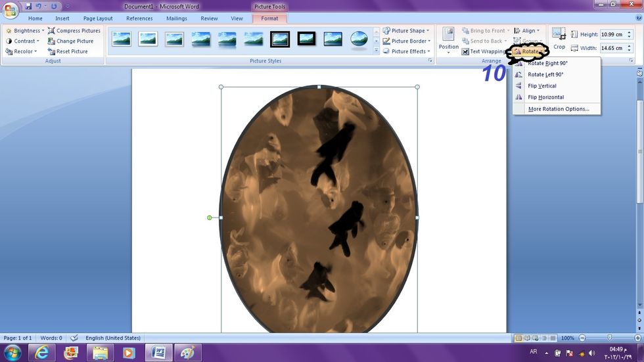Select the thick black frame picture style
644x362 pixels.
(306, 39)
